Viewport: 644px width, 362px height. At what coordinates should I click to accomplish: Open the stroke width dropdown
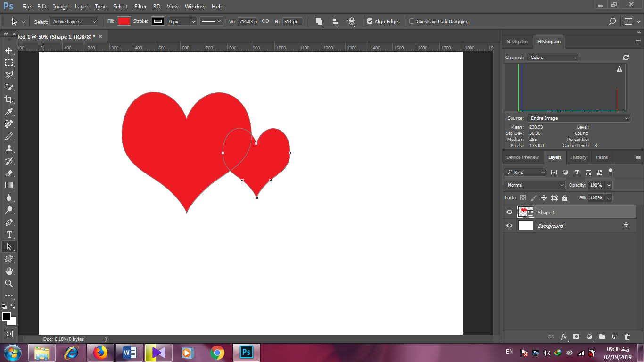click(193, 21)
